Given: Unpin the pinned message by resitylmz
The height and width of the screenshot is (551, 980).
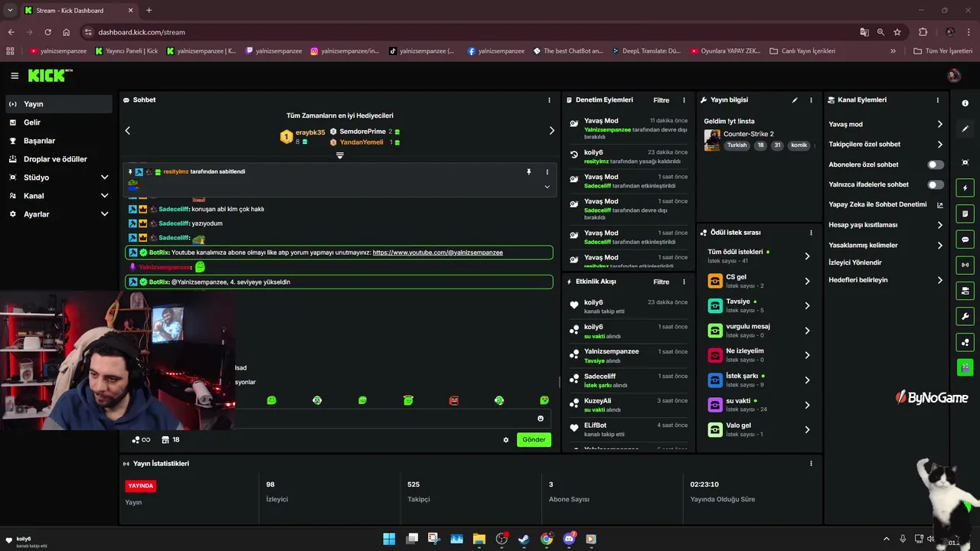Looking at the screenshot, I should [x=528, y=172].
